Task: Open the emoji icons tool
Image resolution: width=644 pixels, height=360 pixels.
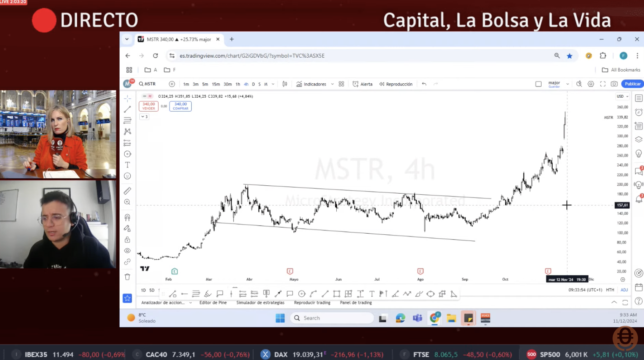Action: pos(128,176)
